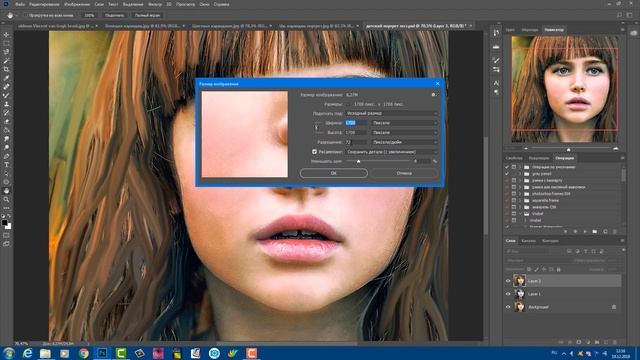Select the Rectangular Marquee tool
Screen dimensions: 640x360
(x=7, y=44)
